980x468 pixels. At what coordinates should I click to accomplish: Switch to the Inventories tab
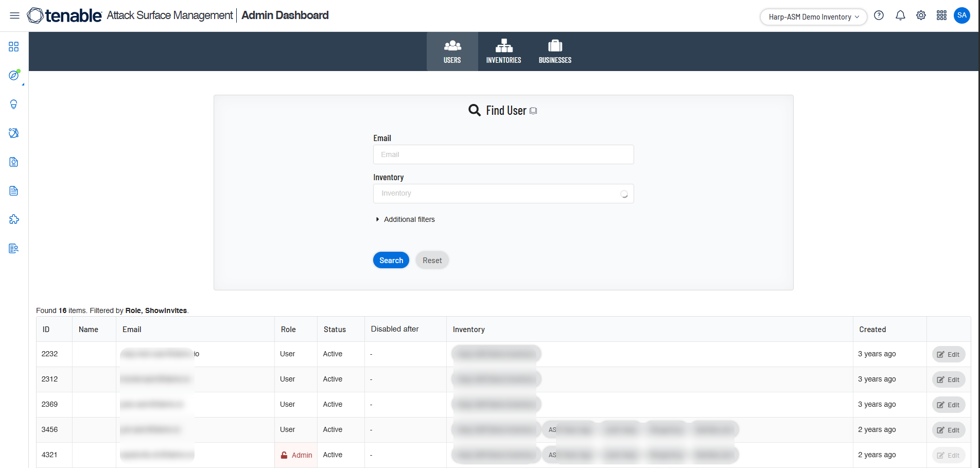click(x=503, y=51)
